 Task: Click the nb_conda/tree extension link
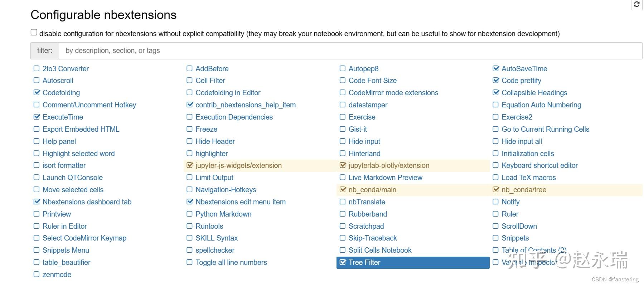524,190
